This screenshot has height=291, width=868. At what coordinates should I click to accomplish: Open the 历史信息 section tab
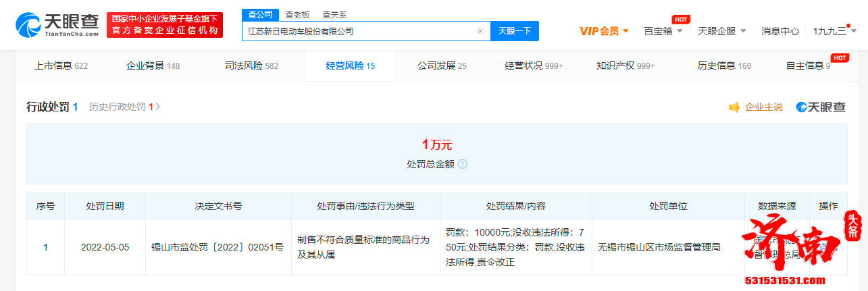(724, 66)
